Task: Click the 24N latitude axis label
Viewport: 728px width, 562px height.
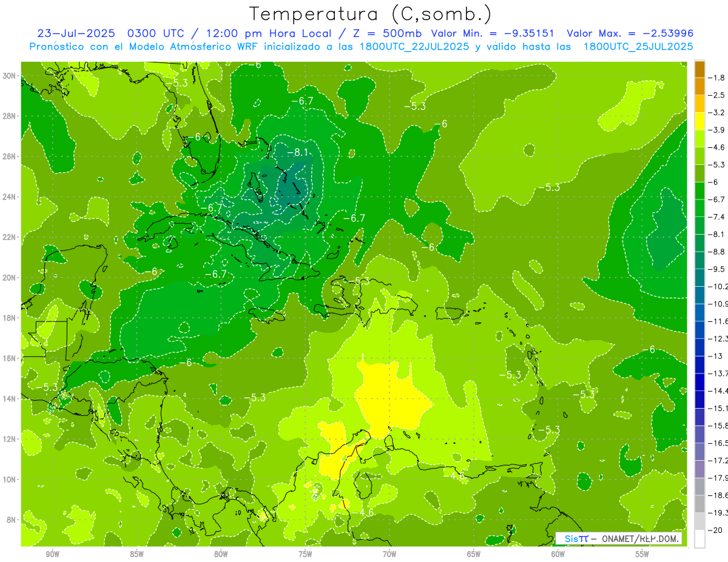Action: point(10,196)
